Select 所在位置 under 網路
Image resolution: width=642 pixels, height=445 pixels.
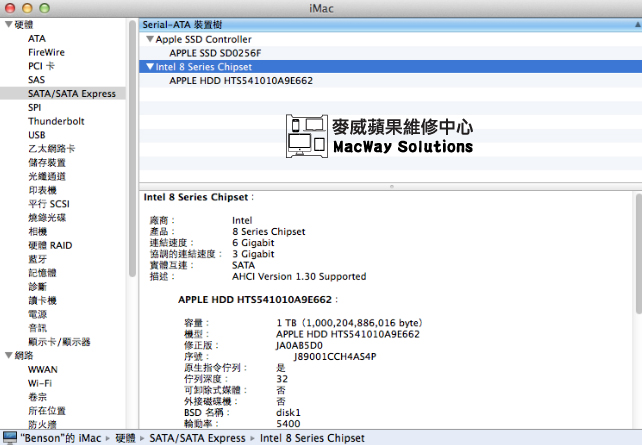(x=47, y=411)
